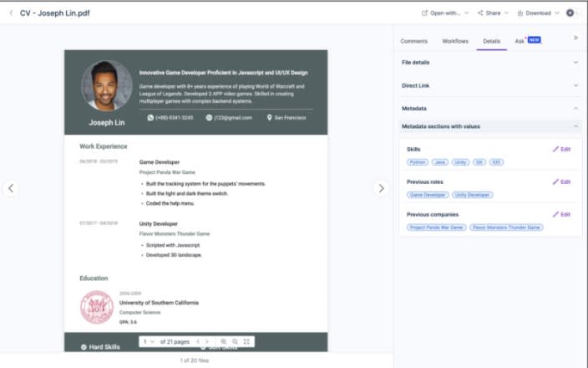The width and height of the screenshot is (588, 368).
Task: Click the San Francisco location pin icon
Action: 269,118
